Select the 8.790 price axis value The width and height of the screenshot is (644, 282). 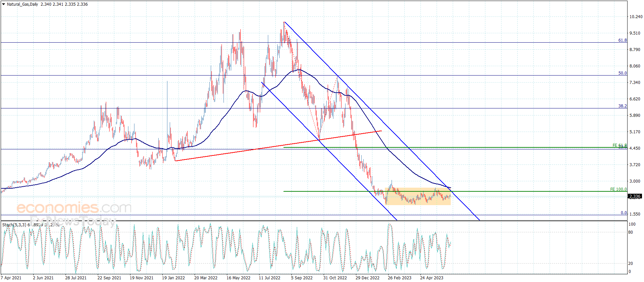[x=635, y=50]
